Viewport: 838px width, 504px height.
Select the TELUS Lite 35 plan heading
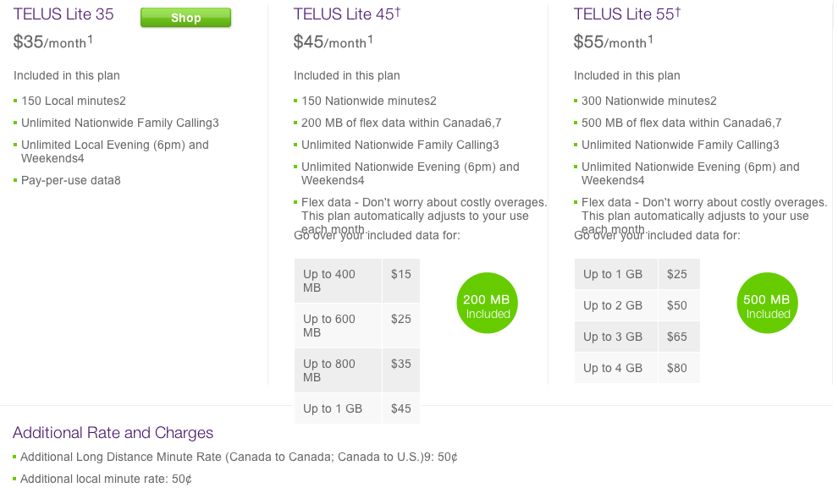[63, 14]
